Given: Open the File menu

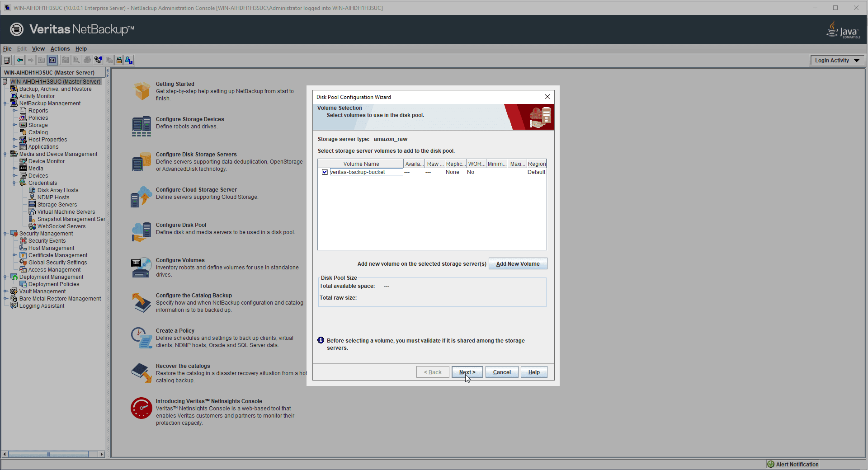Looking at the screenshot, I should click(x=7, y=49).
